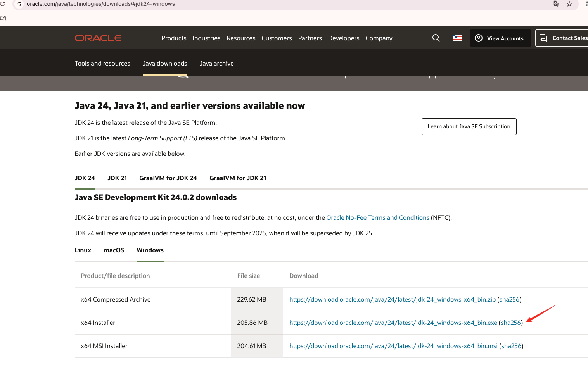
Task: Click the translate page icon
Action: [557, 4]
